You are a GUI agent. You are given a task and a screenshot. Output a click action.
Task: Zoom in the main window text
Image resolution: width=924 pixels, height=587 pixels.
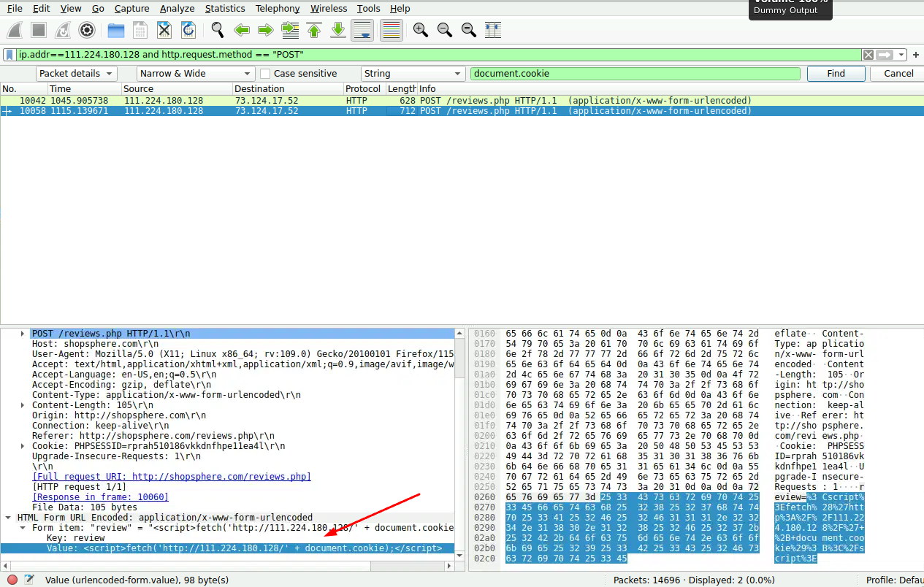(x=420, y=30)
